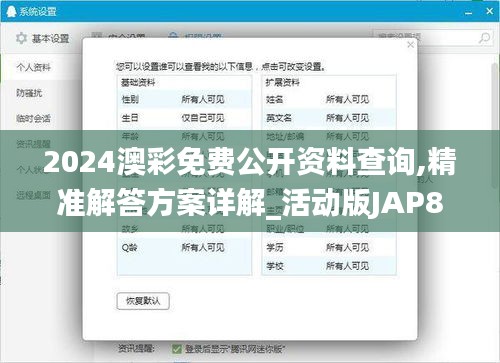Switch to the 基本设置 tab
This screenshot has height=363, width=500.
[43, 38]
